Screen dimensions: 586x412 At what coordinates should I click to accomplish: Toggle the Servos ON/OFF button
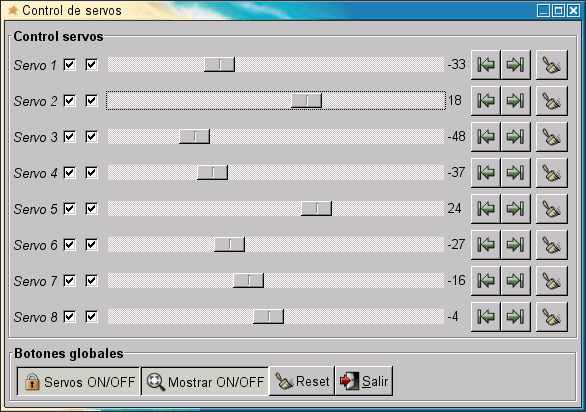78,381
